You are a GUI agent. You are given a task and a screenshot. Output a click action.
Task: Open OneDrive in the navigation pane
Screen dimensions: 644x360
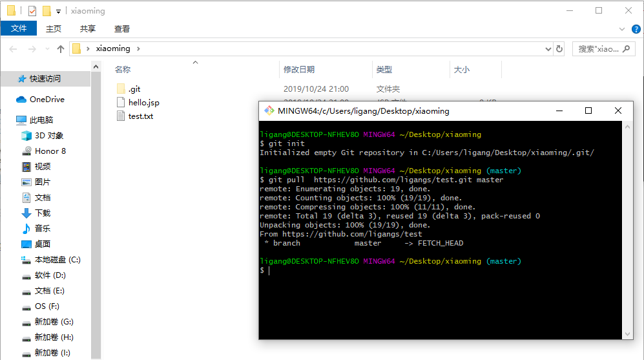pyautogui.click(x=47, y=99)
